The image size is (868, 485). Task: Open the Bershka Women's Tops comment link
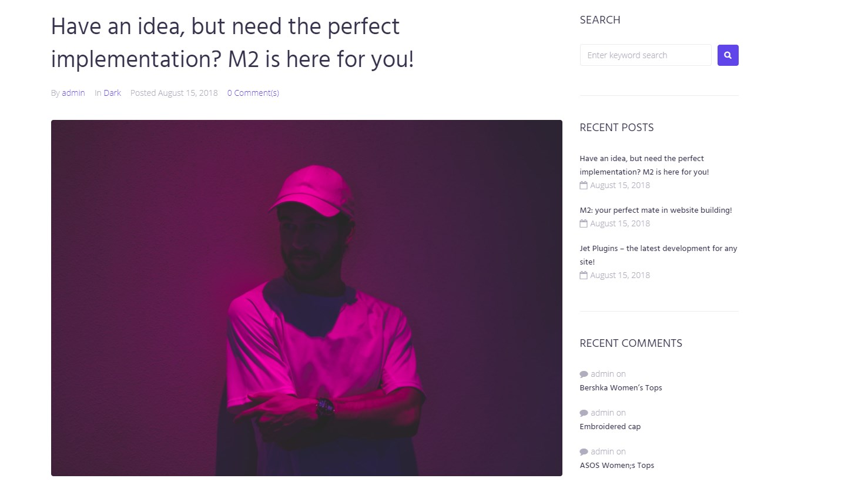[x=621, y=387]
